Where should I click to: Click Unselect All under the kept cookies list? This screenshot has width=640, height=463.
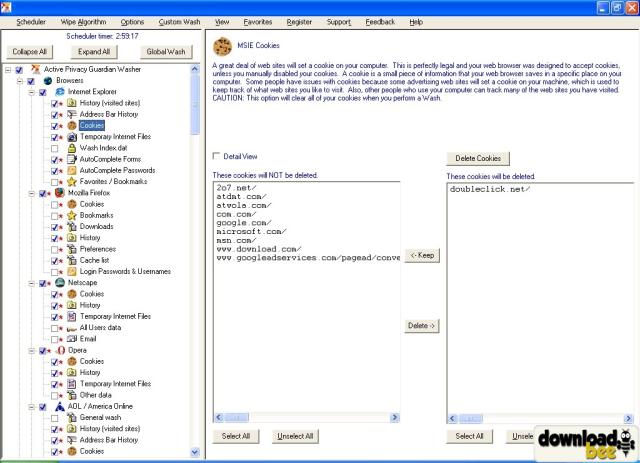295,436
